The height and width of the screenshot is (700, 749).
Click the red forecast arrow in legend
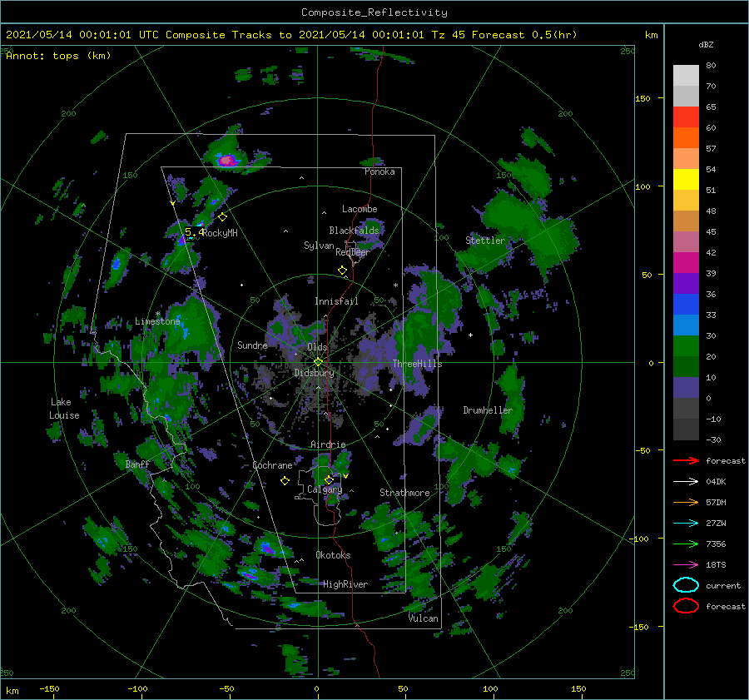(686, 460)
